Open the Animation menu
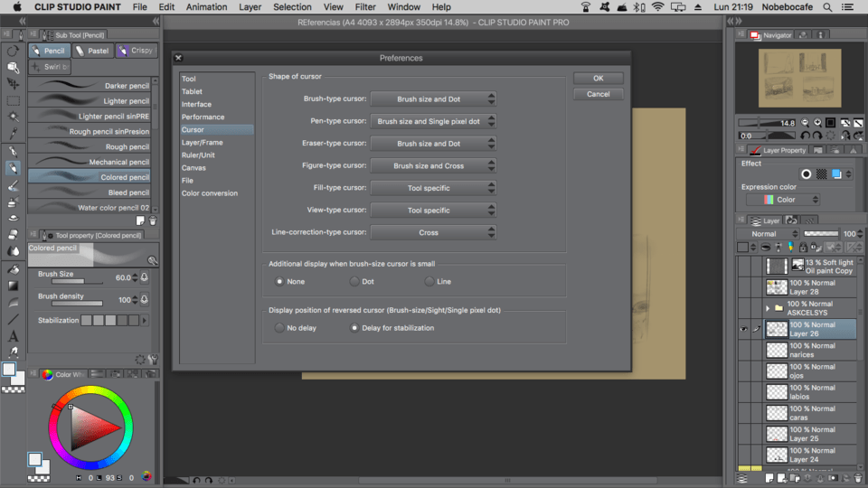The height and width of the screenshot is (488, 868). tap(206, 7)
